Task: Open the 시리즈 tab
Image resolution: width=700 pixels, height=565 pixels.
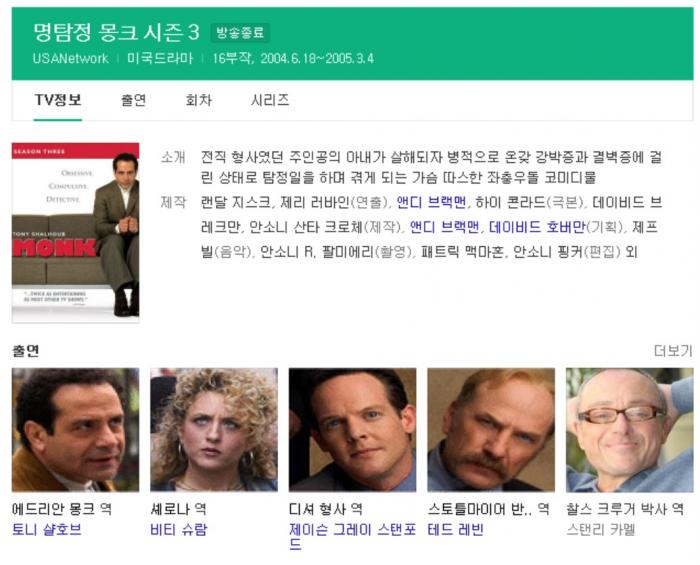Action: click(x=270, y=100)
